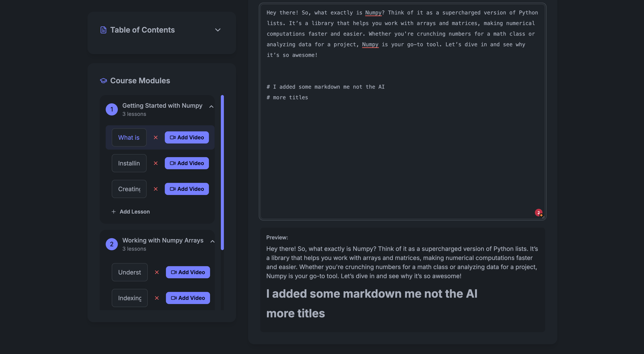Click the Course Modules scrollbar thumb
This screenshot has height=354, width=644.
(x=222, y=172)
